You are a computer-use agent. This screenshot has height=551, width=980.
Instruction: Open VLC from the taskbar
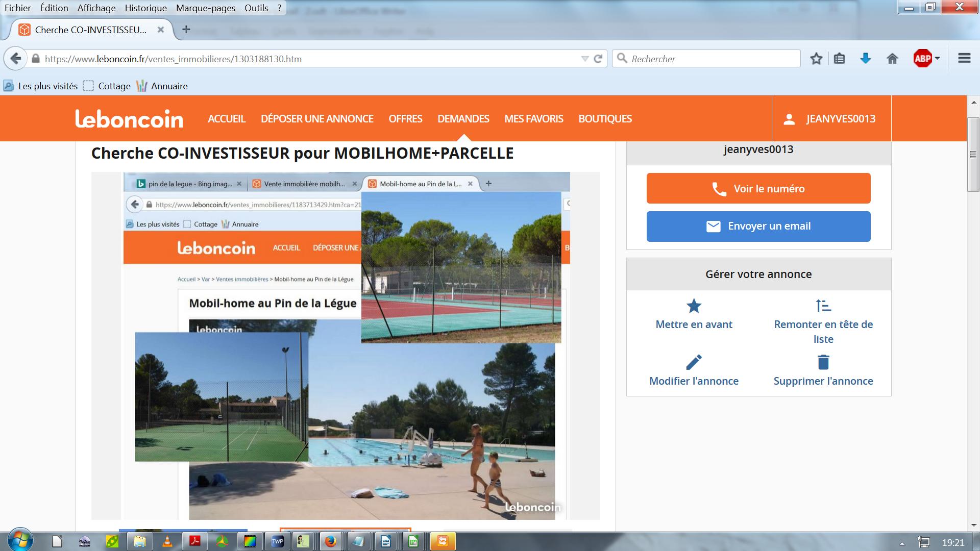(x=167, y=541)
